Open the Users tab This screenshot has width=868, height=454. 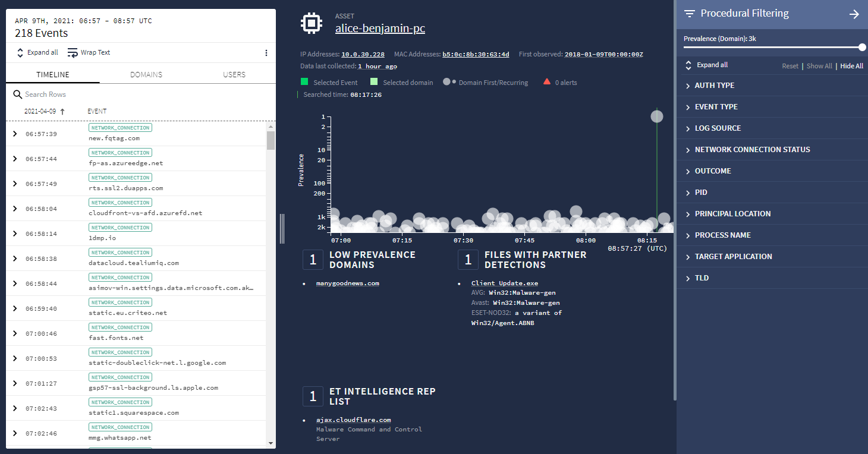tap(234, 75)
